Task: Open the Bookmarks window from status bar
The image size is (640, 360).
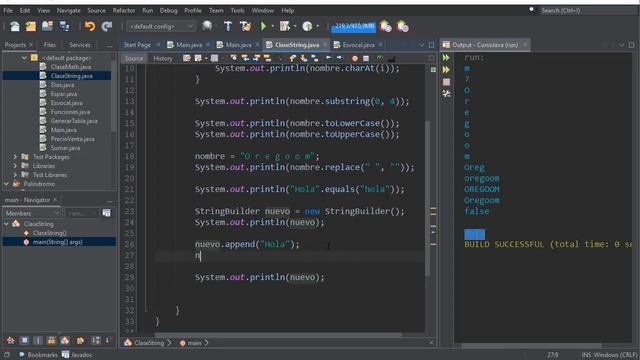Action: (38, 355)
